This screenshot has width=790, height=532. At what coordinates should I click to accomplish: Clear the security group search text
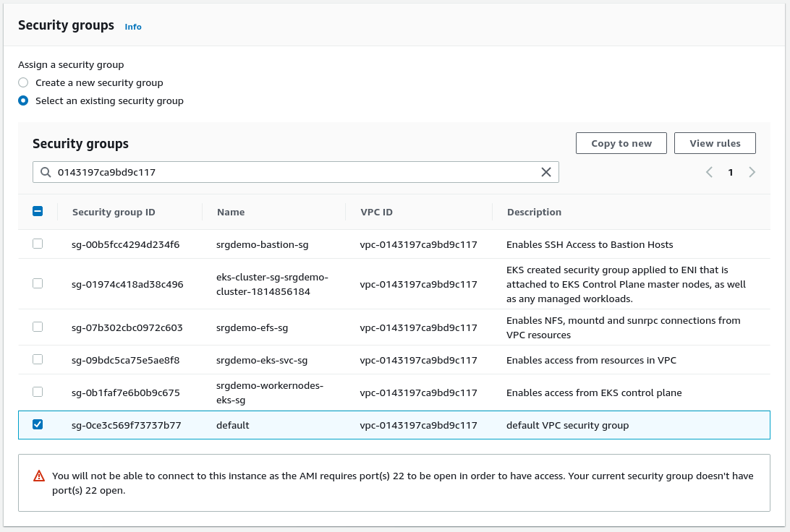(546, 172)
